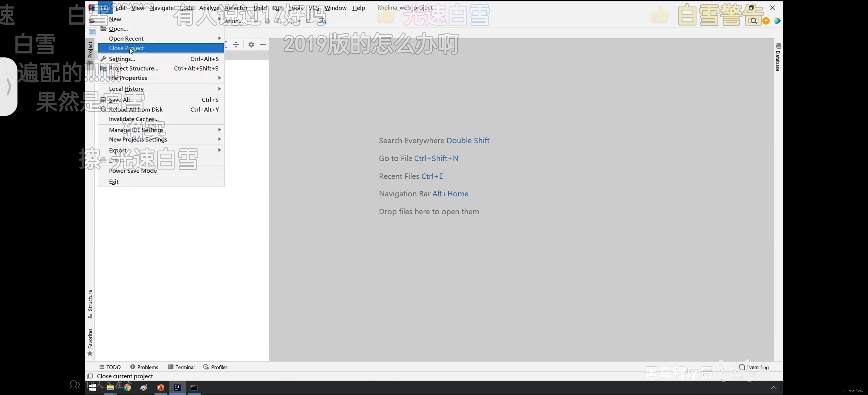
Task: Expand the New Projects Settings submenu arrow
Action: (219, 139)
